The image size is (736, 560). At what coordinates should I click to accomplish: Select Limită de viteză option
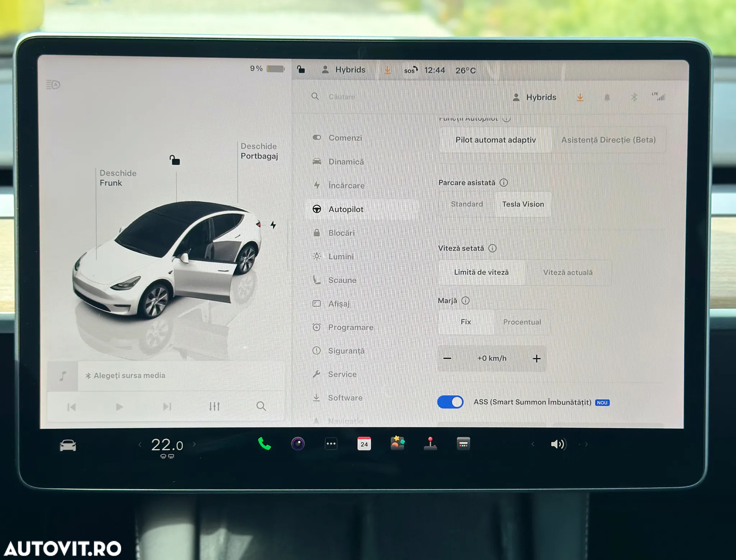click(481, 272)
